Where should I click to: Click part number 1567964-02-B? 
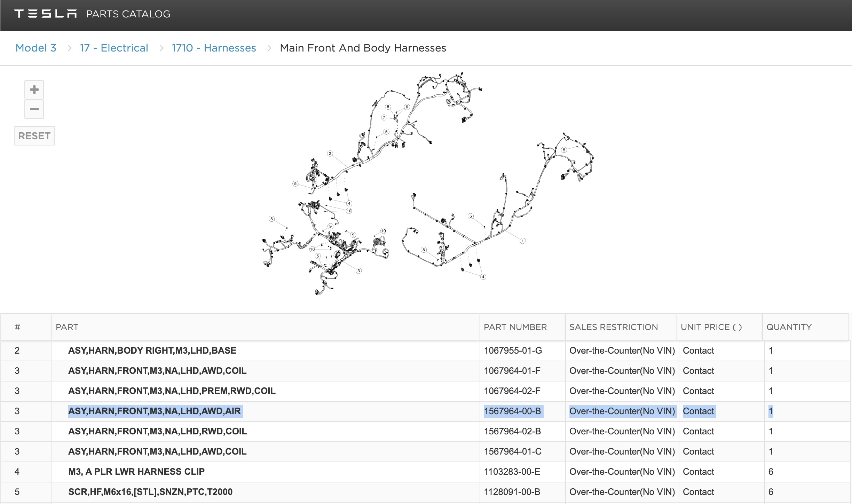(x=512, y=431)
